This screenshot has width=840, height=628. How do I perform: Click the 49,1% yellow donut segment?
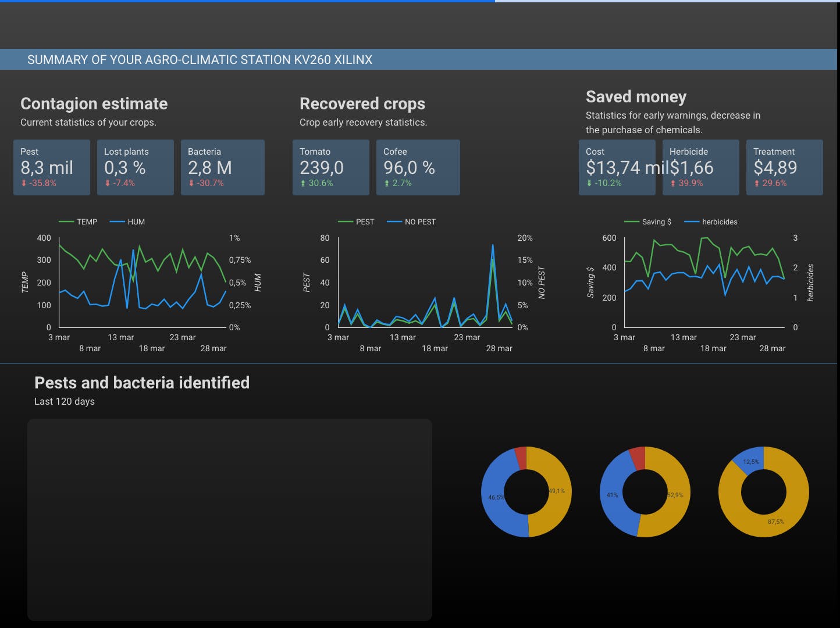tap(559, 491)
